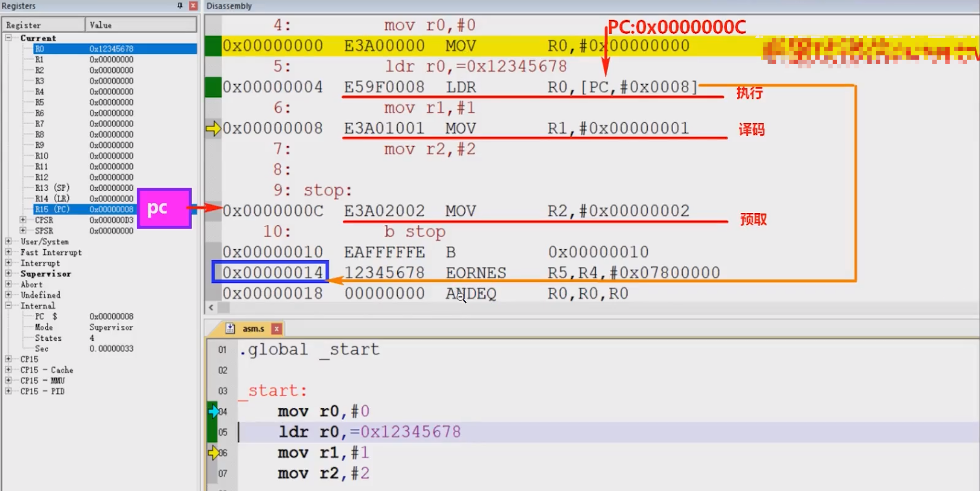Expand the Supervisor register group
This screenshot has width=980, height=491.
click(9, 273)
